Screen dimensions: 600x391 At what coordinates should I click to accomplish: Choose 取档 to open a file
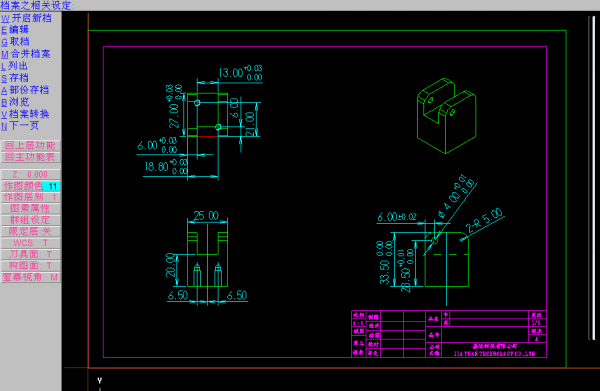click(x=15, y=42)
